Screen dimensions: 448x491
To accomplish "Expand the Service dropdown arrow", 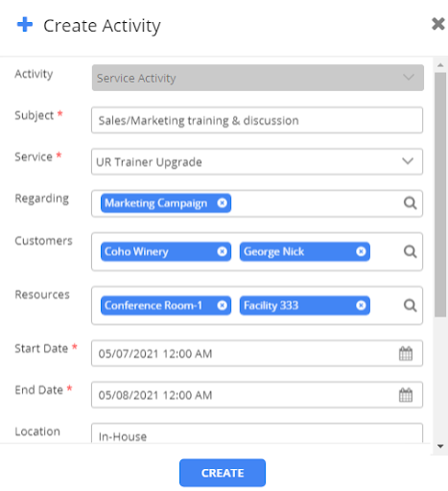I will click(408, 161).
